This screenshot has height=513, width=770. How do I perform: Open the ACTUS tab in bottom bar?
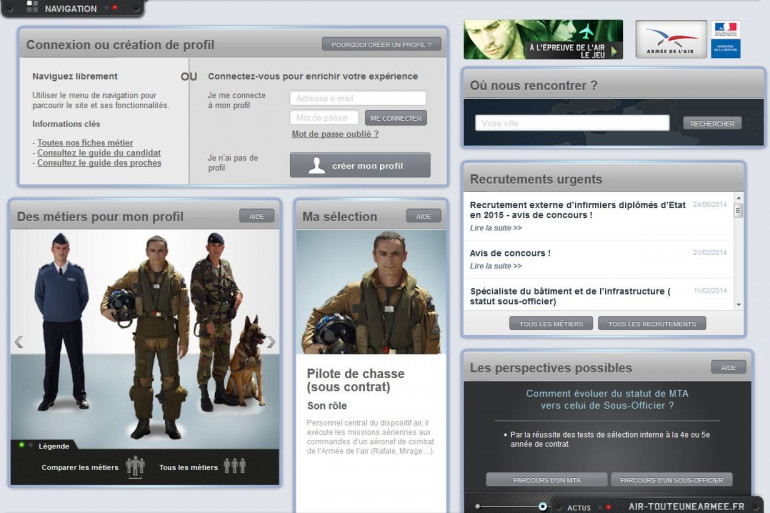[x=579, y=507]
